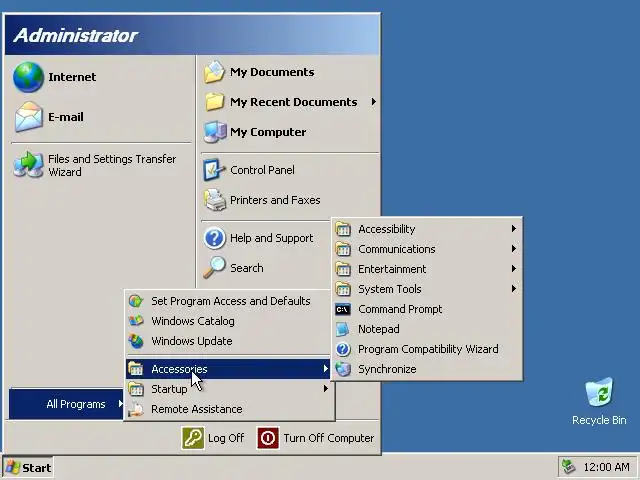This screenshot has height=480, width=640.
Task: Open the Help and Support question-mark icon
Action: point(214,238)
